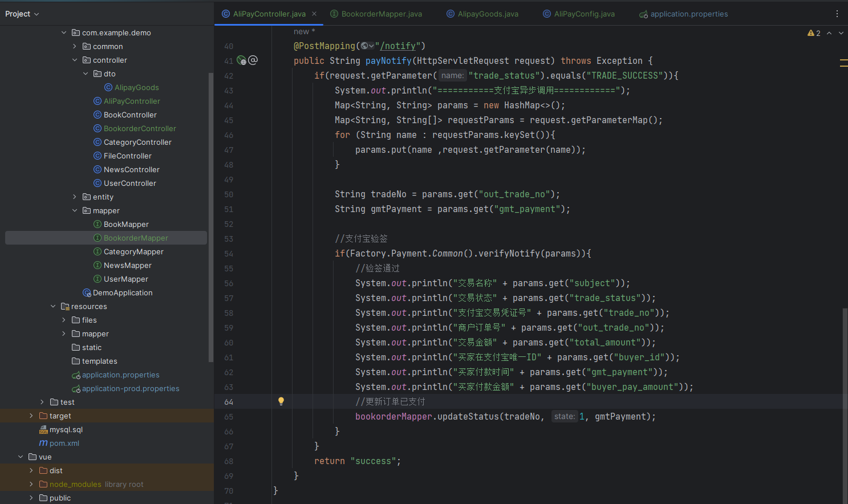This screenshot has width=848, height=504.
Task: Select BookController class in tree
Action: 125,115
